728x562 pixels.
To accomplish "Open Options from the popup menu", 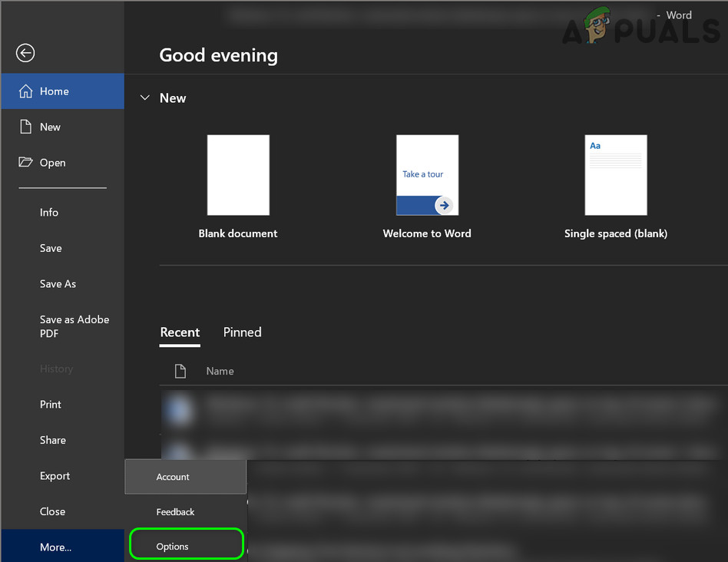I will (186, 544).
